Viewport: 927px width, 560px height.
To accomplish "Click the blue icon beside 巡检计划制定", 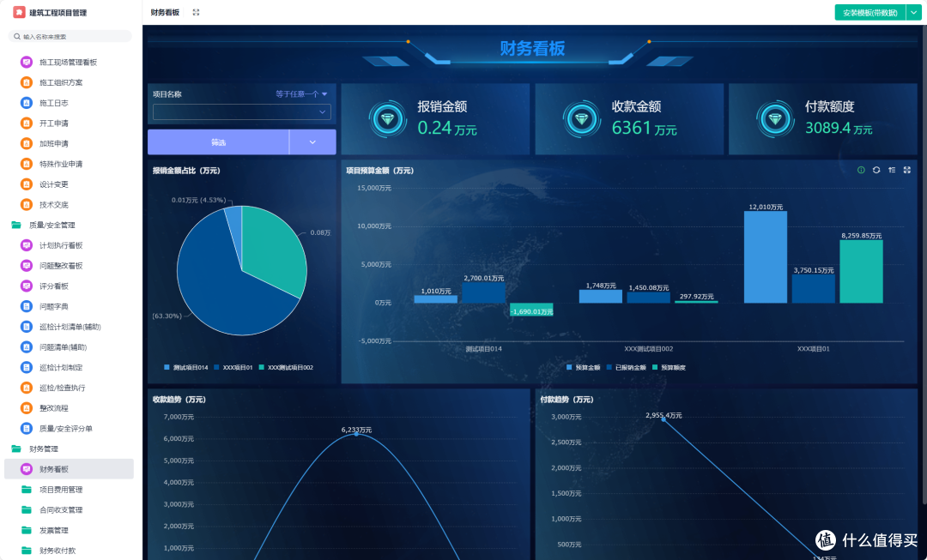I will point(26,367).
